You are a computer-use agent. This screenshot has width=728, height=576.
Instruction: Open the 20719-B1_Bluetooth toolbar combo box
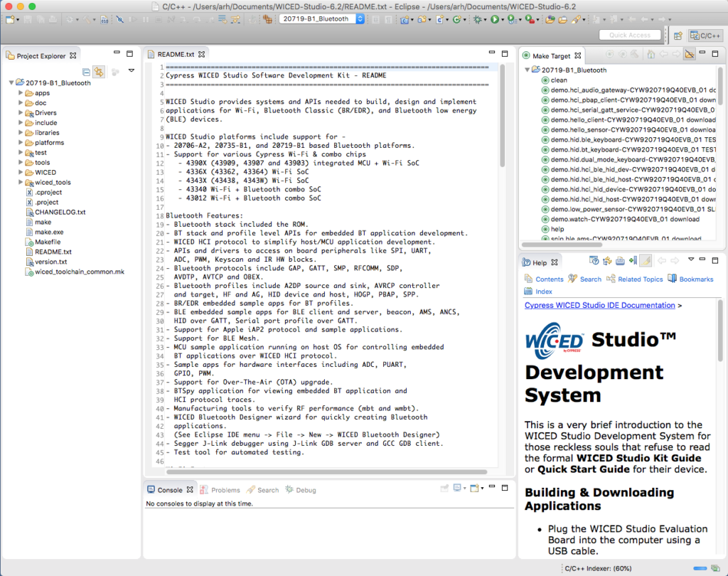(321, 19)
